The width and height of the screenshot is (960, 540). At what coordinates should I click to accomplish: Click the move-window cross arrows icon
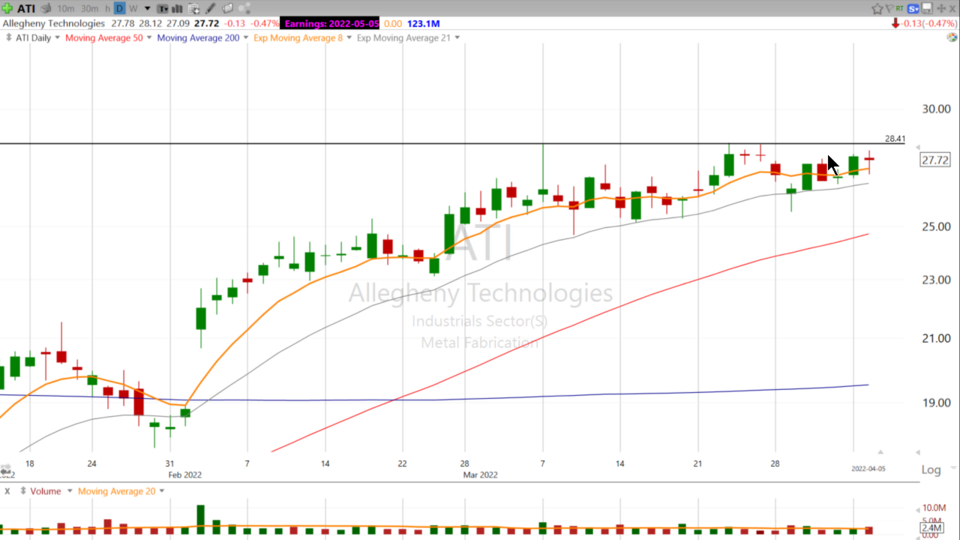941,9
